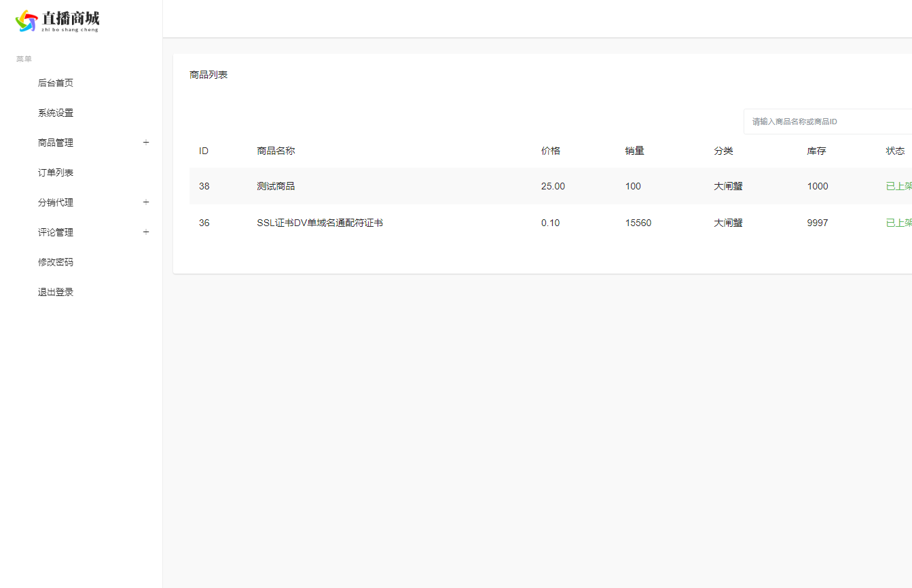Screen dimensions: 912x588
Task: Toggle 已上架 status for product 36
Action: click(x=898, y=223)
